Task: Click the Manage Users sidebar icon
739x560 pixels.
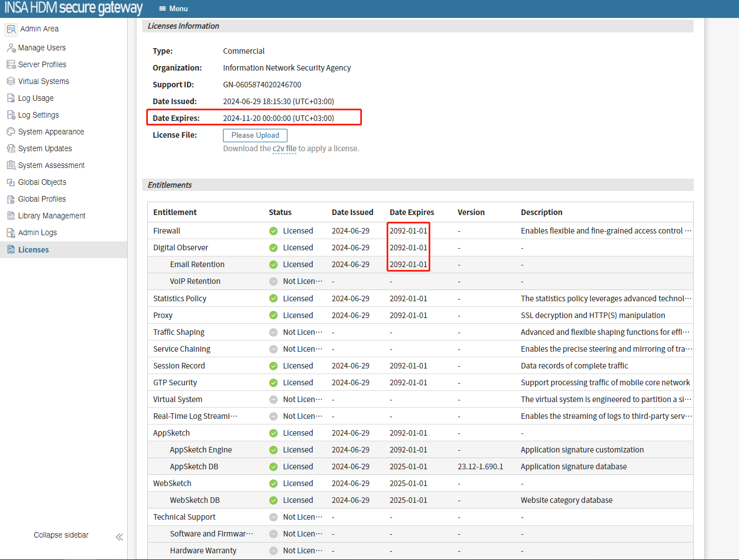Action: (11, 48)
